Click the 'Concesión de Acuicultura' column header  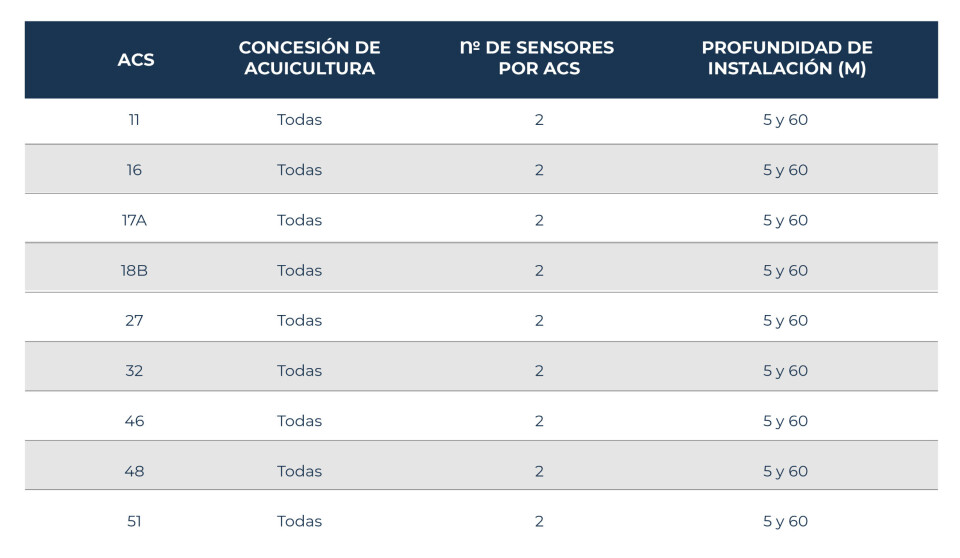point(309,59)
